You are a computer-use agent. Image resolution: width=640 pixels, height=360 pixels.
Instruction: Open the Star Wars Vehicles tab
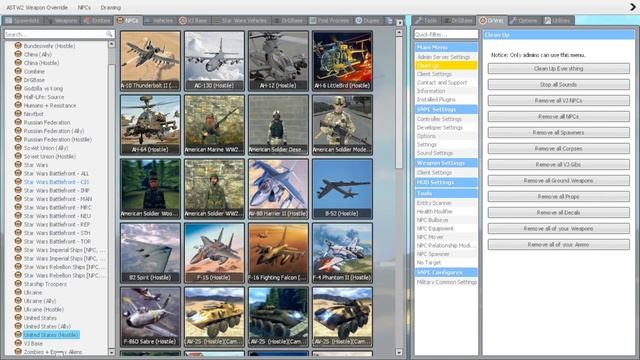(x=240, y=20)
